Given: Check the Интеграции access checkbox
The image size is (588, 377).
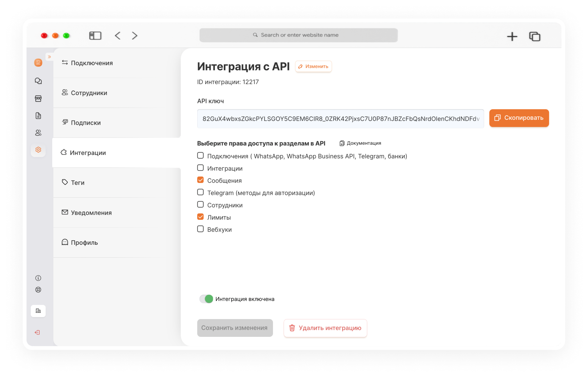Looking at the screenshot, I should (201, 168).
